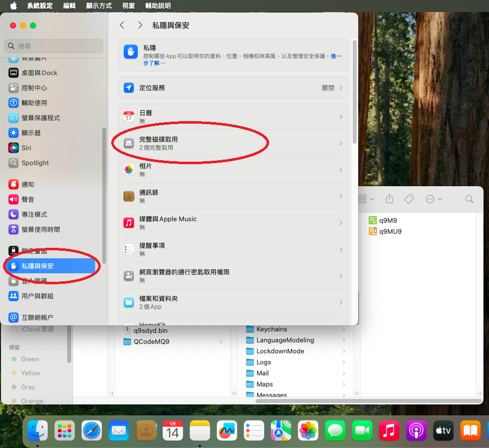The width and height of the screenshot is (489, 448).
Task: Open Safari from the Dock
Action: [x=92, y=430]
